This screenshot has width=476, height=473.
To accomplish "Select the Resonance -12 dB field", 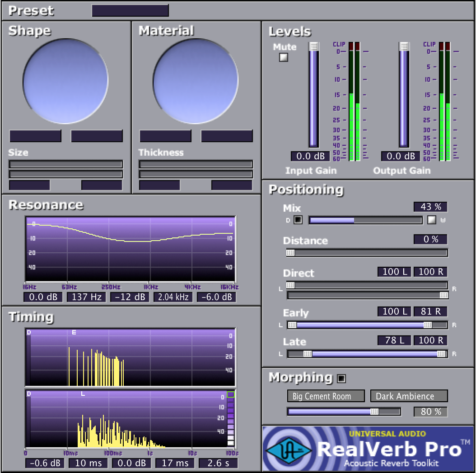I will coord(130,297).
